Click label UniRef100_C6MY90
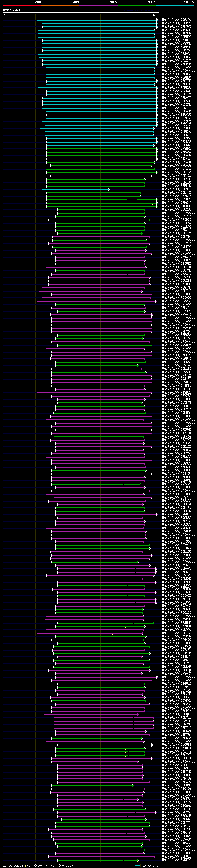Viewport: 197px width, 868px height. [x=177, y=236]
